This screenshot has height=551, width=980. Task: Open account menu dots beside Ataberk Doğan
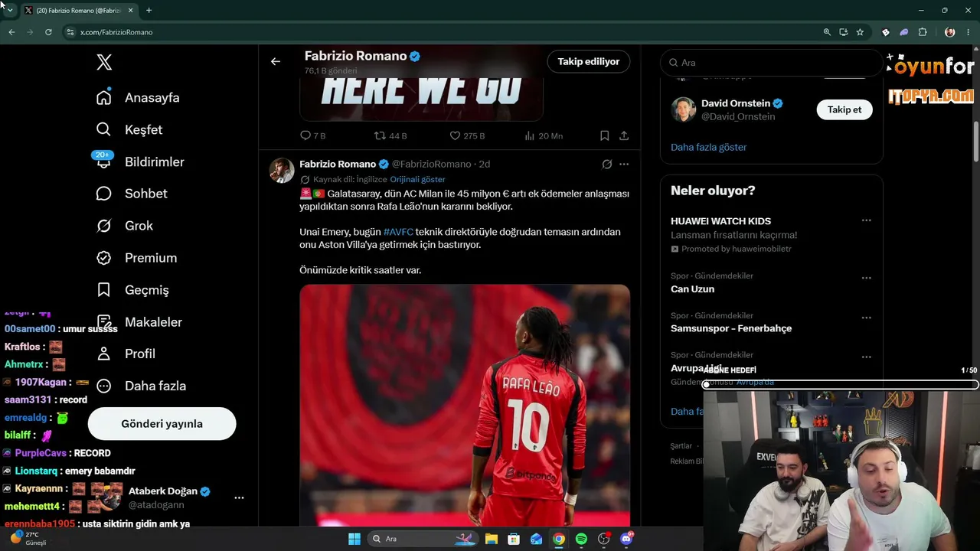(239, 497)
